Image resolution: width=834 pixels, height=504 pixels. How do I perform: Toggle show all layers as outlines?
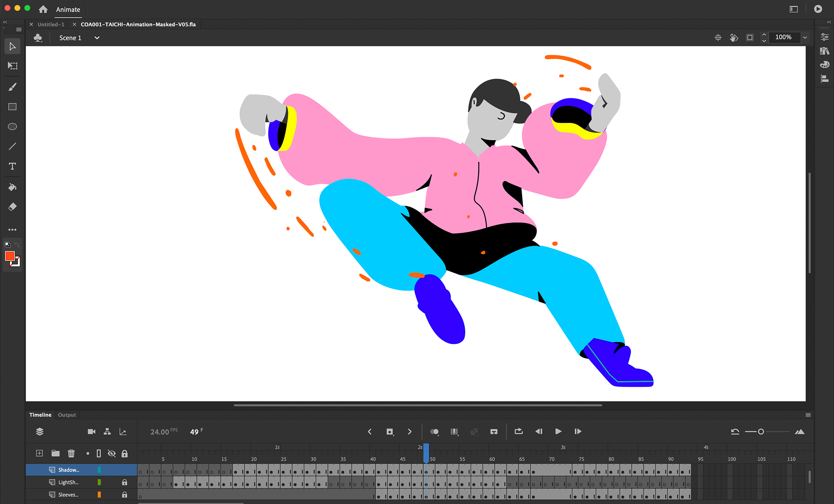click(99, 454)
